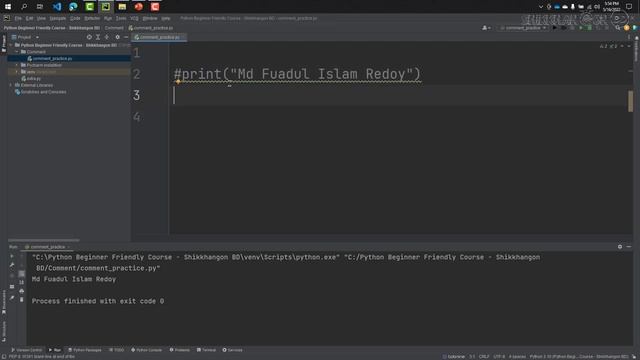Toggle scroll to end icon in Run panel
The height and width of the screenshot is (360, 640).
click(22, 282)
